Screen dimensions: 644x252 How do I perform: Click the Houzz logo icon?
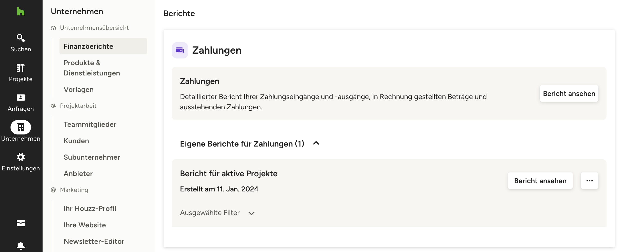coord(21,12)
